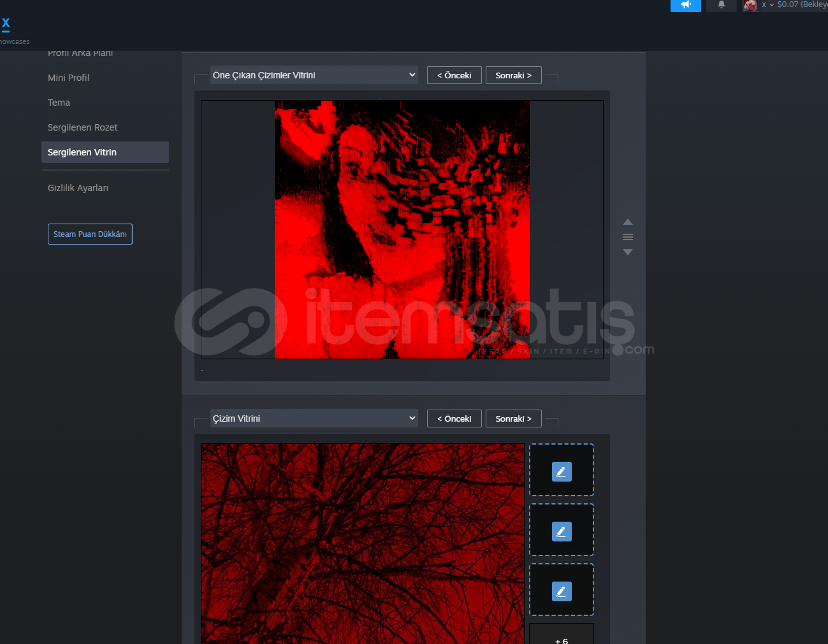Image resolution: width=828 pixels, height=644 pixels.
Task: Click the showcase reorder drag handle
Action: (628, 237)
